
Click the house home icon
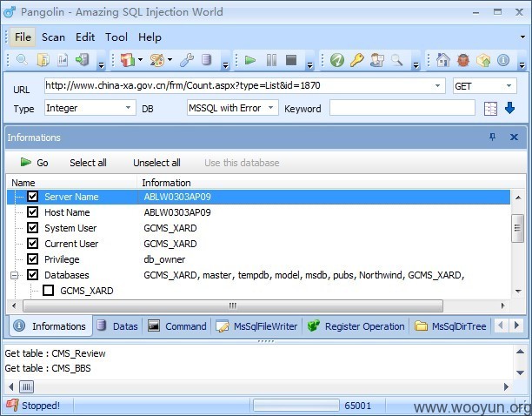[x=442, y=60]
